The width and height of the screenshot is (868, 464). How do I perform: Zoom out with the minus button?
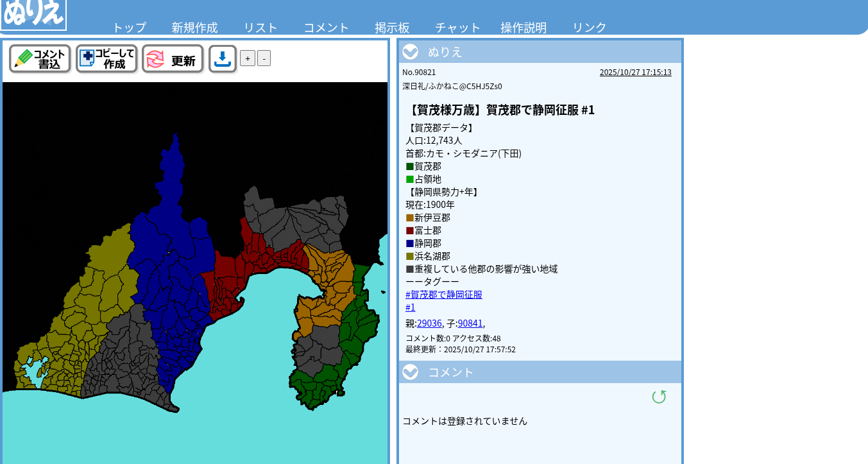264,58
